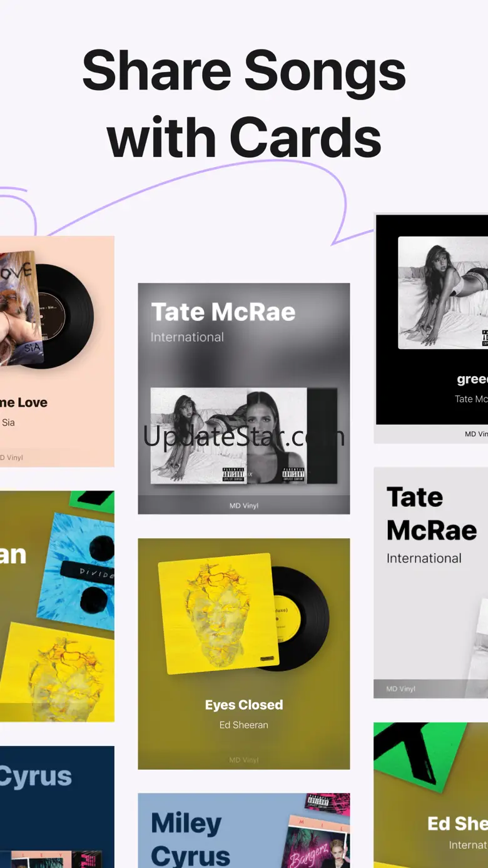Tap the dark navy Cyrus card

pos(57,807)
